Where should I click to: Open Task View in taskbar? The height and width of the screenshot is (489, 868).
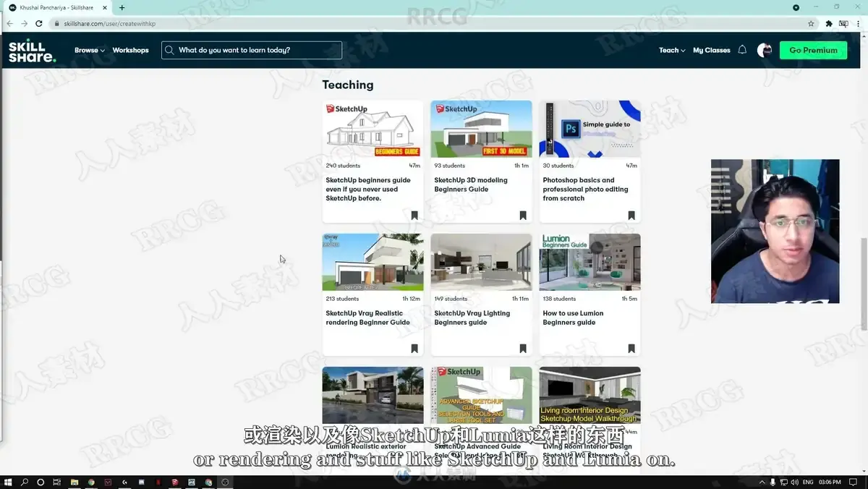click(x=56, y=482)
